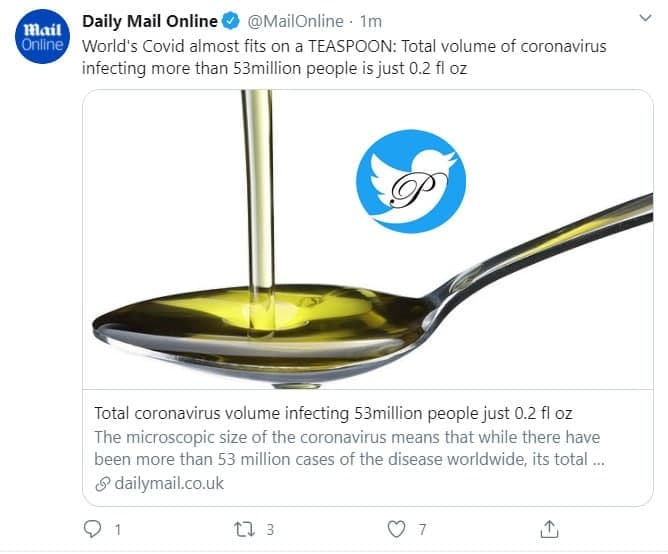668x554 pixels.
Task: Visit the dailymail.co.uk link
Action: point(168,484)
